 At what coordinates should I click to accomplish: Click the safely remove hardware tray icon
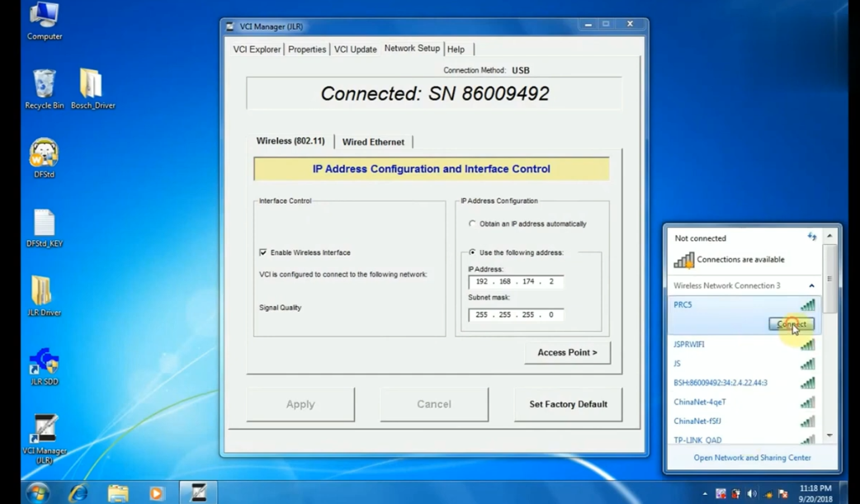coord(735,493)
